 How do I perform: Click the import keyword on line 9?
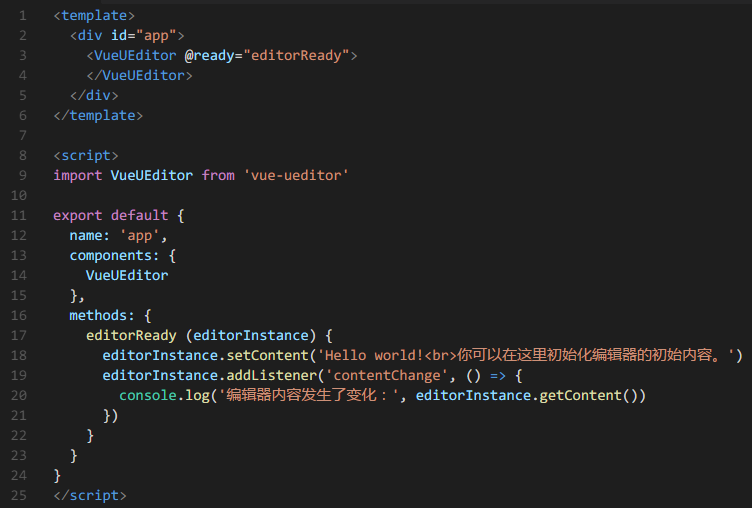point(78,176)
